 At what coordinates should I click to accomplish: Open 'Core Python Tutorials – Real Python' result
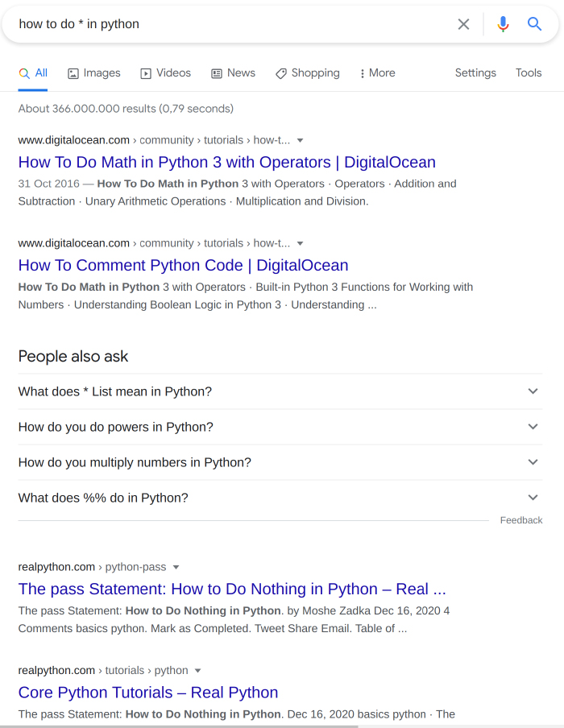147,693
